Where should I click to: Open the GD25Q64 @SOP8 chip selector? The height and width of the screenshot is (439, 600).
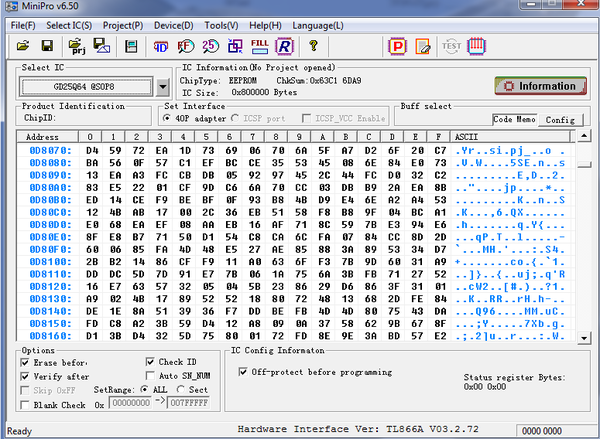point(86,87)
